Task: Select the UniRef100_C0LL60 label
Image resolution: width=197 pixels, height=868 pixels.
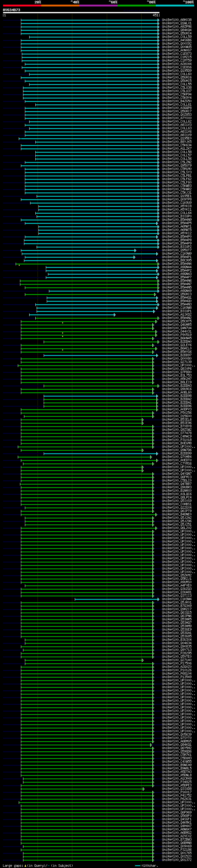Action: (176, 74)
